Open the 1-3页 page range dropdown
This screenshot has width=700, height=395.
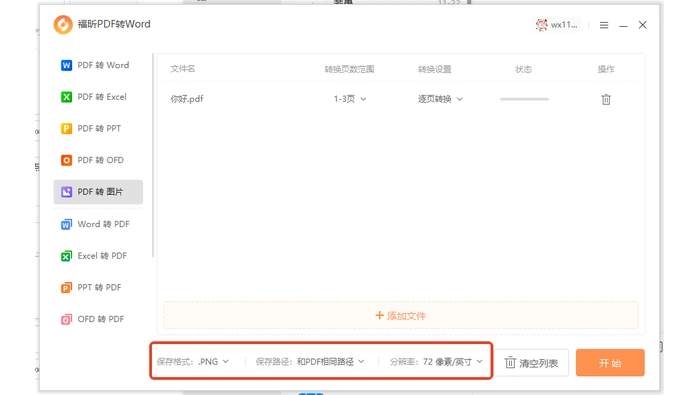coord(350,99)
